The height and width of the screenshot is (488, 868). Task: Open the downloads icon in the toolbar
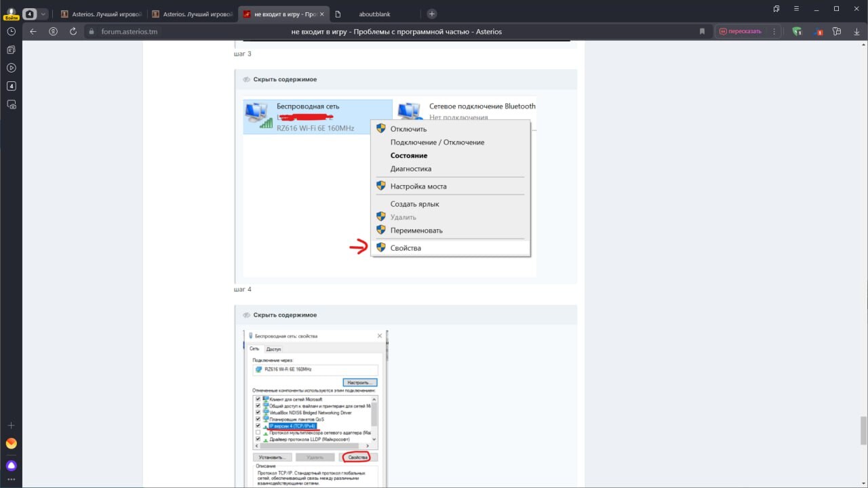[856, 31]
